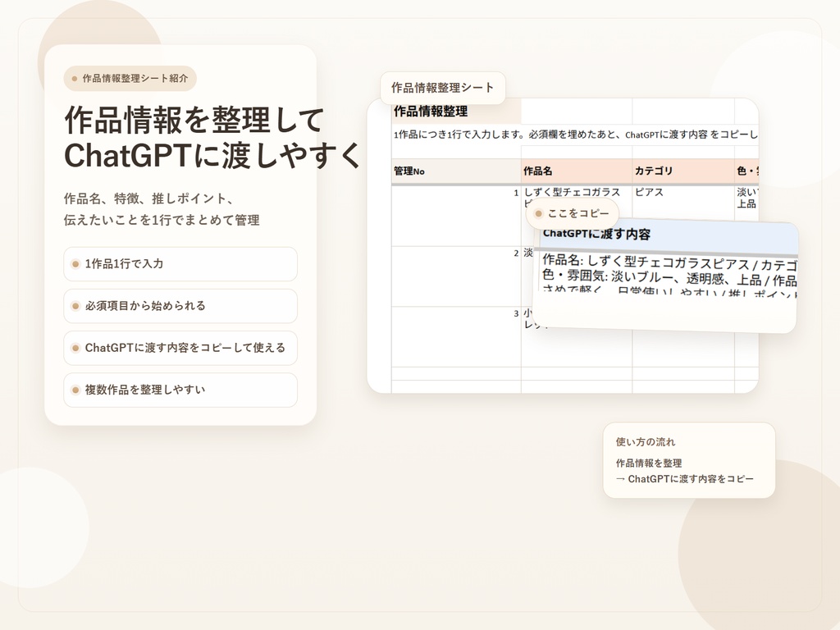Select the 1作品1行で入力 pill
The width and height of the screenshot is (840, 630).
click(x=180, y=264)
